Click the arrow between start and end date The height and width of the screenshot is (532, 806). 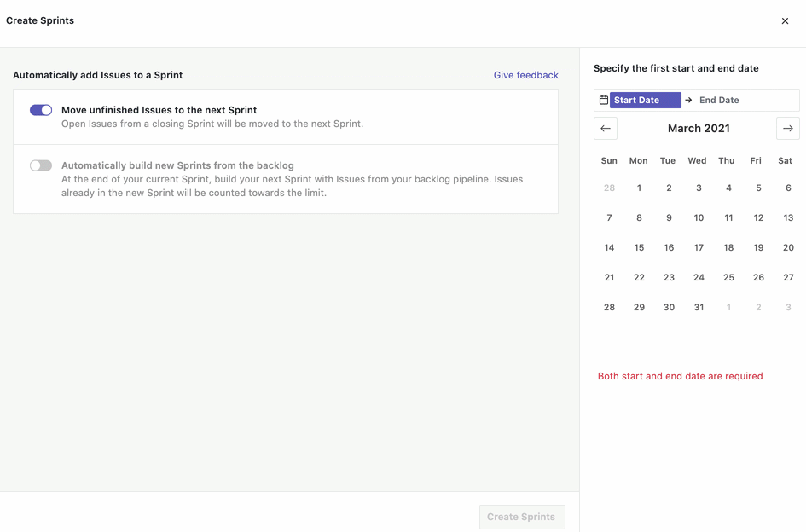[688, 101]
